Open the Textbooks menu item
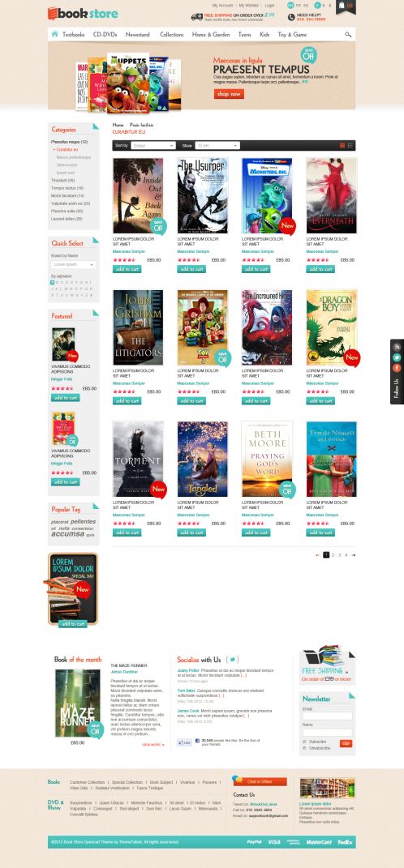The width and height of the screenshot is (404, 868). pyautogui.click(x=73, y=34)
